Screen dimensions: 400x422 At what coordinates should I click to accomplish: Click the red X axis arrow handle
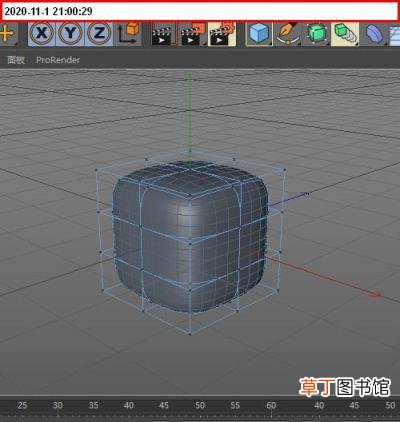(377, 294)
